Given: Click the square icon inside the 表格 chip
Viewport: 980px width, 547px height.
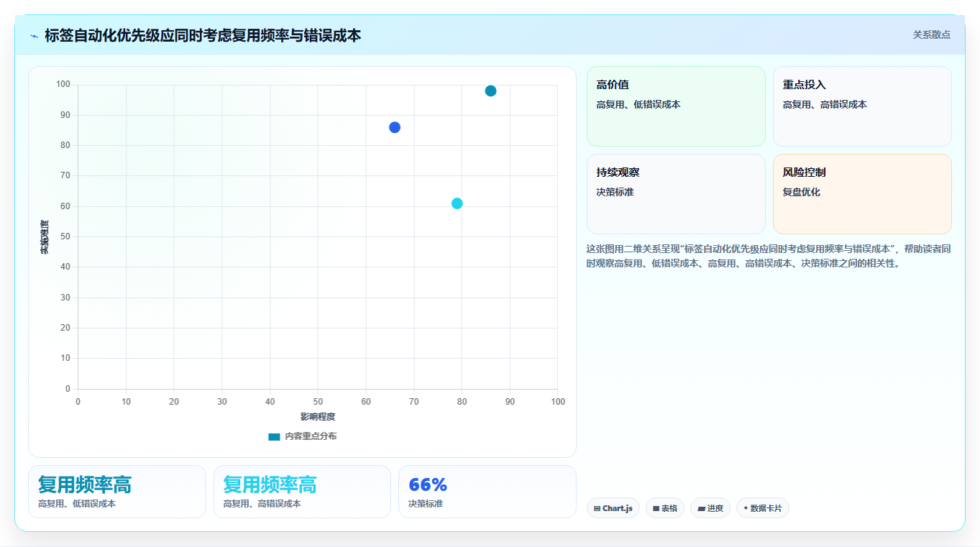Looking at the screenshot, I should [x=656, y=508].
